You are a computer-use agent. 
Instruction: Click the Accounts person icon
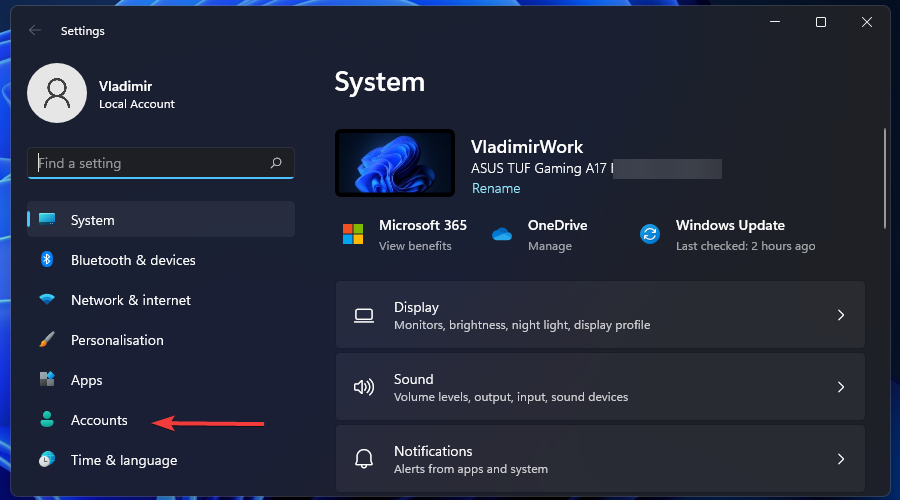[x=47, y=420]
